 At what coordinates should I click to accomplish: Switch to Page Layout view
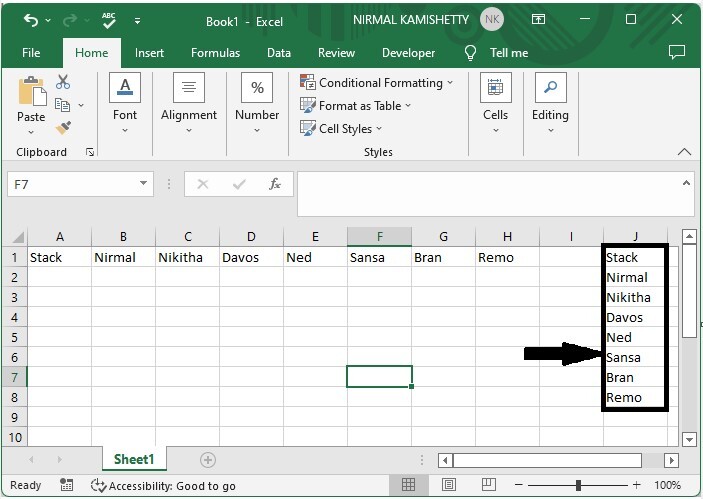(447, 485)
